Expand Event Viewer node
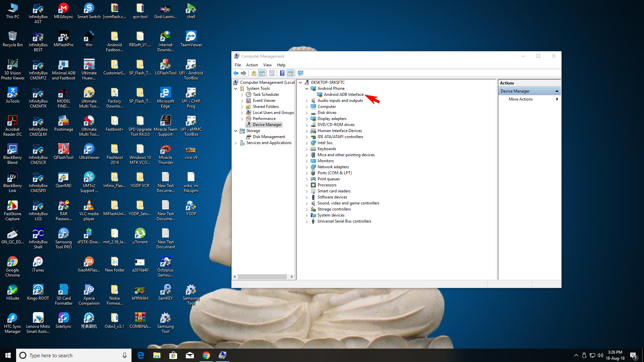The image size is (644, 362). click(x=242, y=101)
